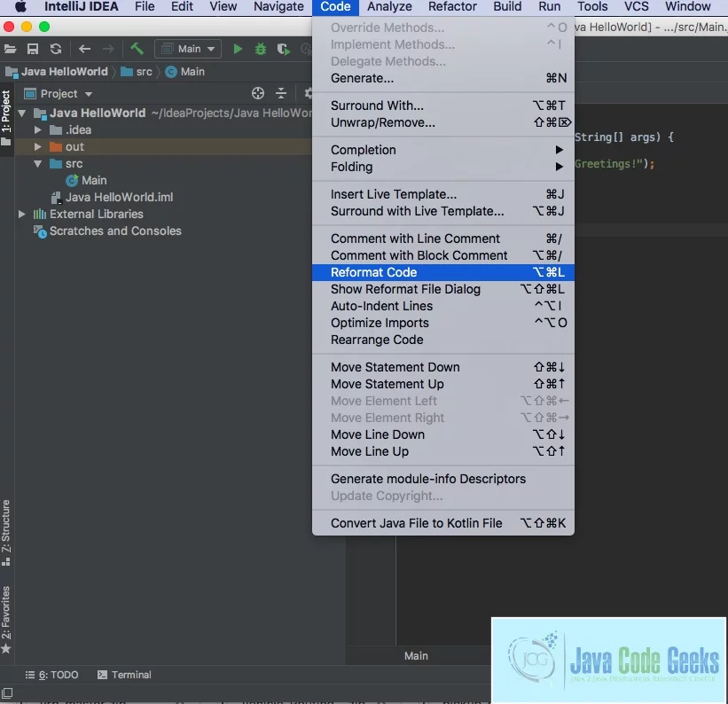
Task: Open the Navigate menu
Action: click(x=278, y=6)
